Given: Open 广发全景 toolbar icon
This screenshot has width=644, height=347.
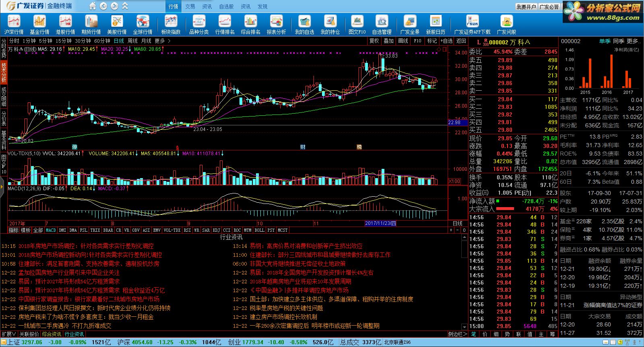Looking at the screenshot, I should tap(410, 25).
